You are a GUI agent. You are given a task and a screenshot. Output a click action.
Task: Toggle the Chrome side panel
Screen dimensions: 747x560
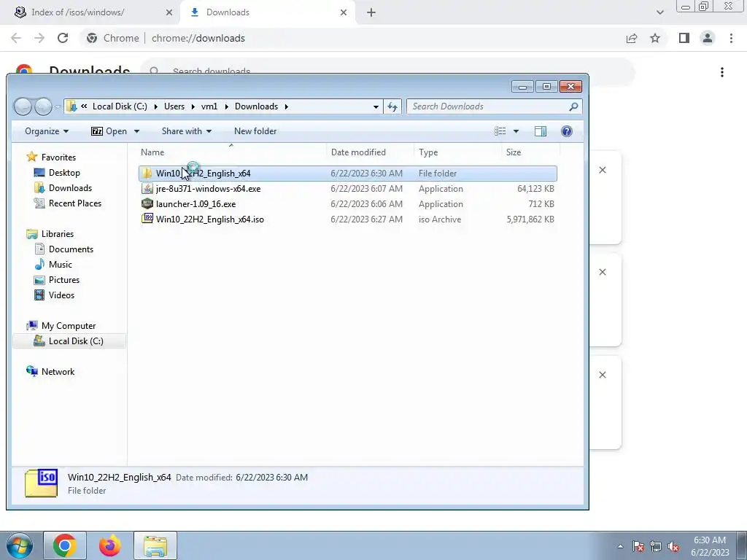(x=684, y=38)
